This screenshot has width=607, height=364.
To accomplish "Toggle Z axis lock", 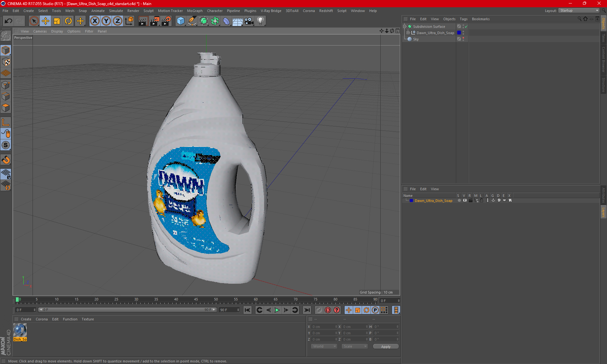I will click(x=118, y=21).
